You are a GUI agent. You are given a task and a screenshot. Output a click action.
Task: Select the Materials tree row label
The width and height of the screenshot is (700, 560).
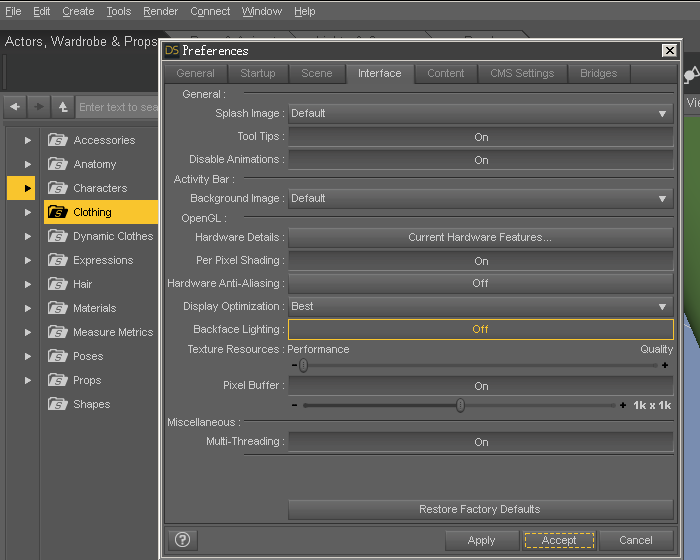click(x=95, y=308)
